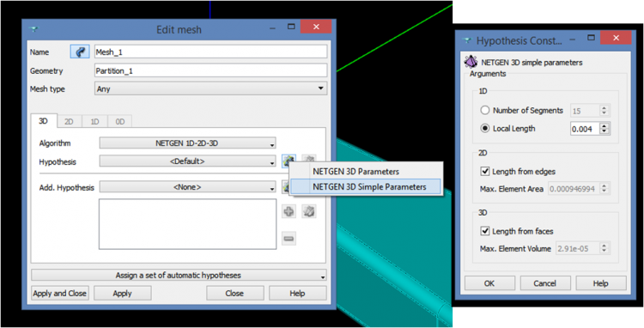Open the Hypothesis dropdown showing Default
This screenshot has width=644, height=328.
[188, 161]
